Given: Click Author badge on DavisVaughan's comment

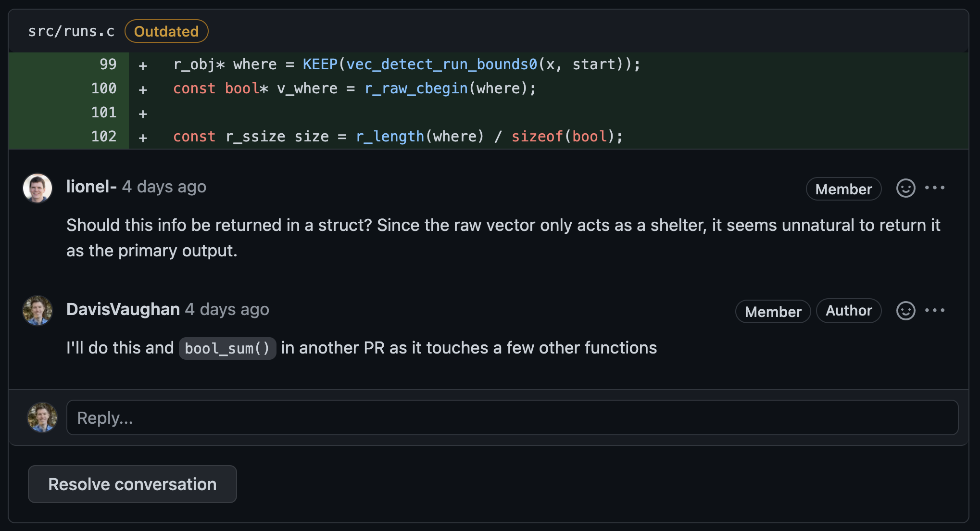Looking at the screenshot, I should click(x=849, y=311).
